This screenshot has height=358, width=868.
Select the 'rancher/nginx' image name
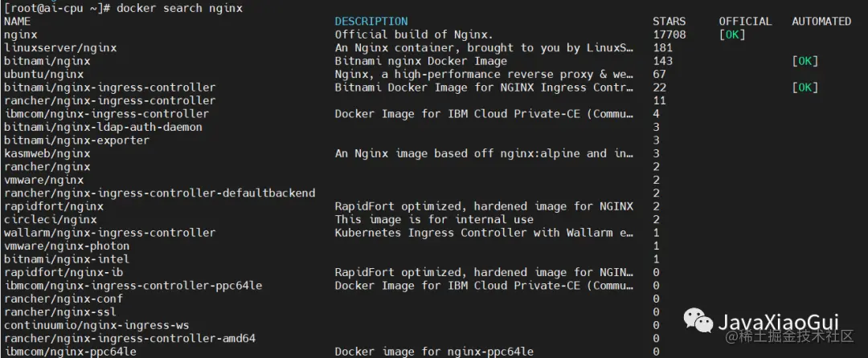[47, 167]
